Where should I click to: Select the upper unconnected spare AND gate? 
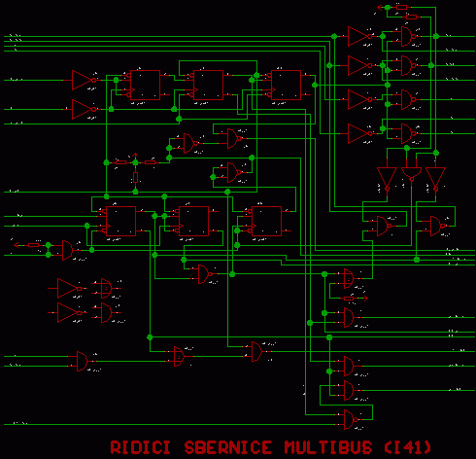pyautogui.click(x=106, y=288)
